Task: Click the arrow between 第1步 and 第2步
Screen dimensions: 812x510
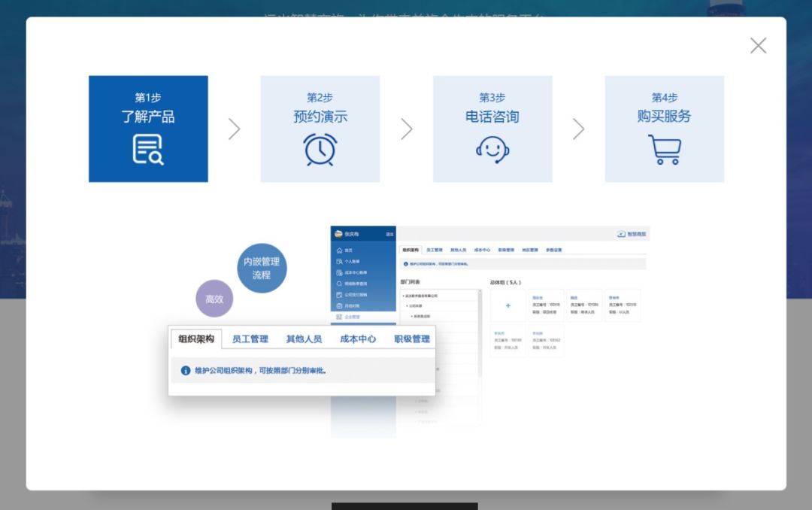Action: (x=235, y=129)
